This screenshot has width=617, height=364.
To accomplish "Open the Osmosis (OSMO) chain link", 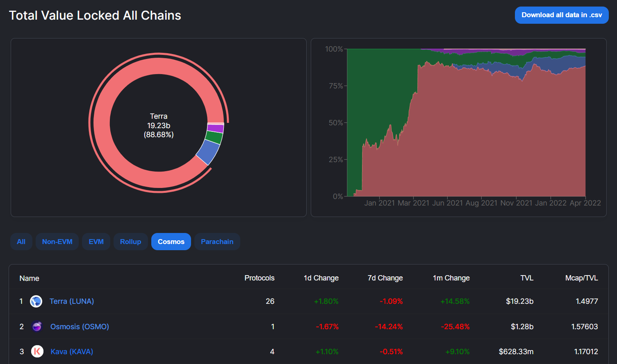I will tap(80, 327).
